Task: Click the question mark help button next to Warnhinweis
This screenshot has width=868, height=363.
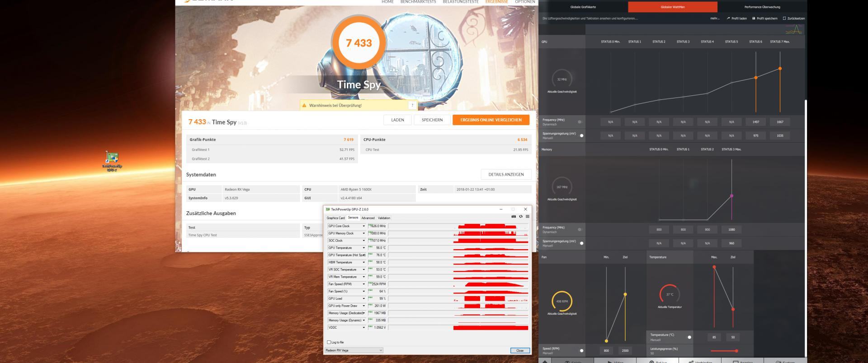Action: point(412,105)
